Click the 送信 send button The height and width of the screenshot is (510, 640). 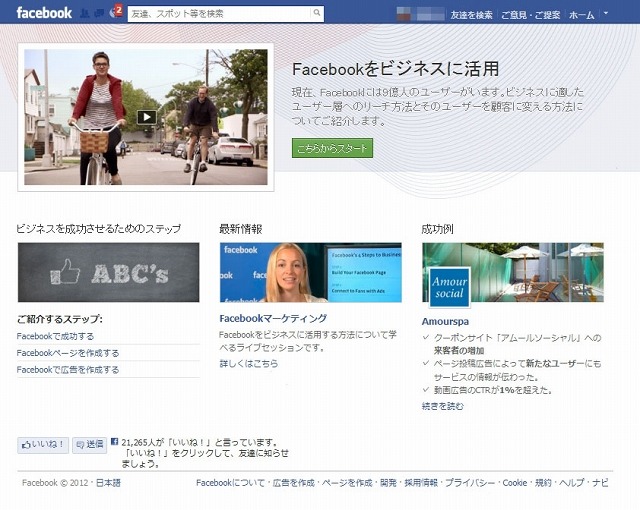[89, 445]
